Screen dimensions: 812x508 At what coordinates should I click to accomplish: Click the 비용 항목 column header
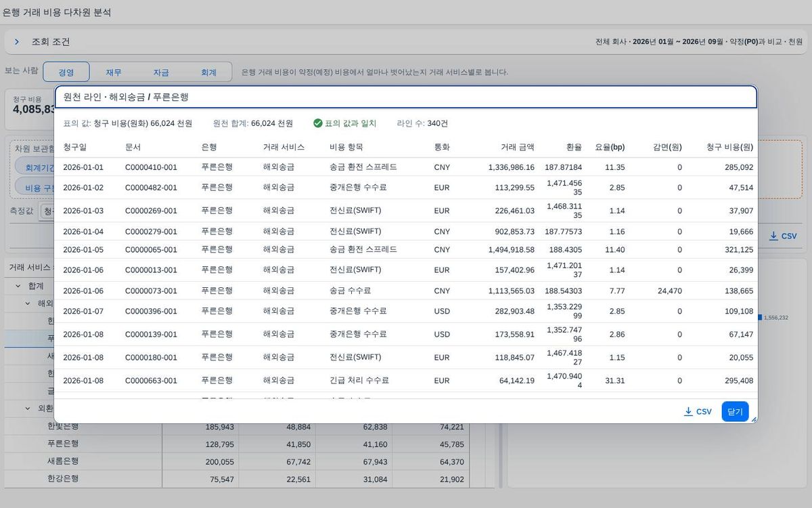[x=346, y=147]
